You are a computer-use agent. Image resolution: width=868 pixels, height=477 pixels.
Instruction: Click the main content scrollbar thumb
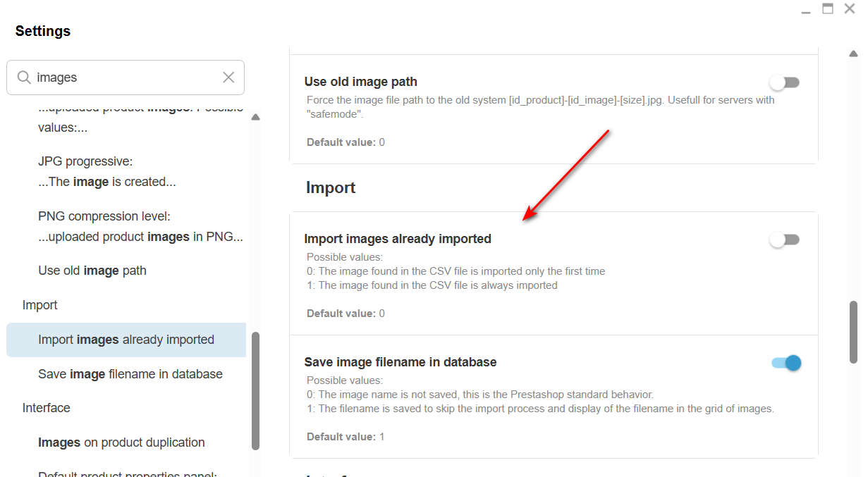853,332
